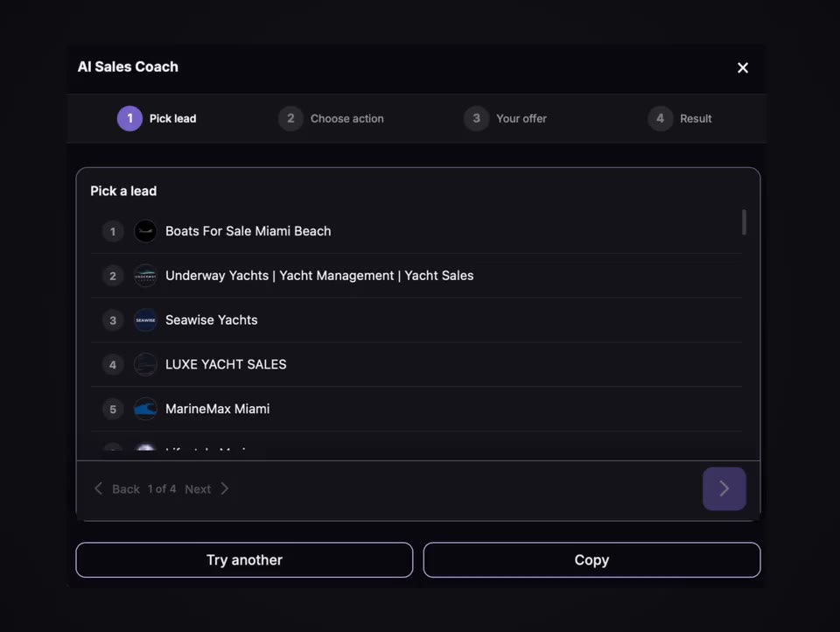Close the AI Sales Coach dialog
Viewport: 840px width, 632px height.
[x=743, y=67]
